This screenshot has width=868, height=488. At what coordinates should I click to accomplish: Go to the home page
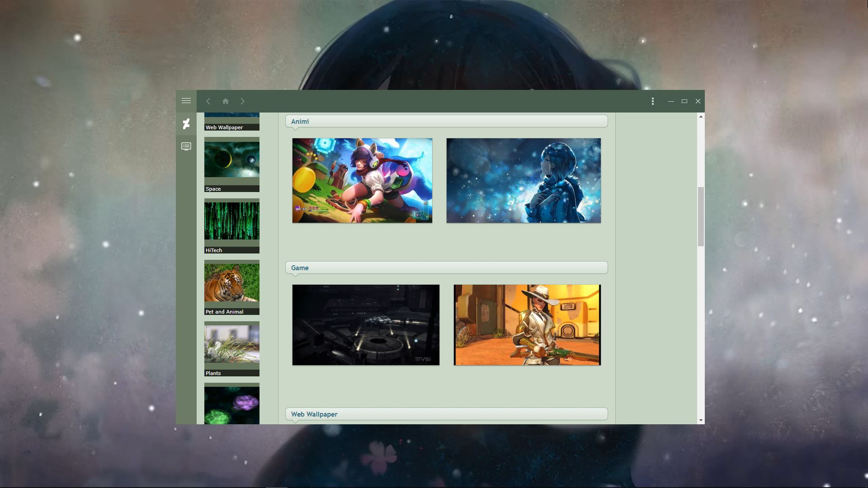pos(226,101)
